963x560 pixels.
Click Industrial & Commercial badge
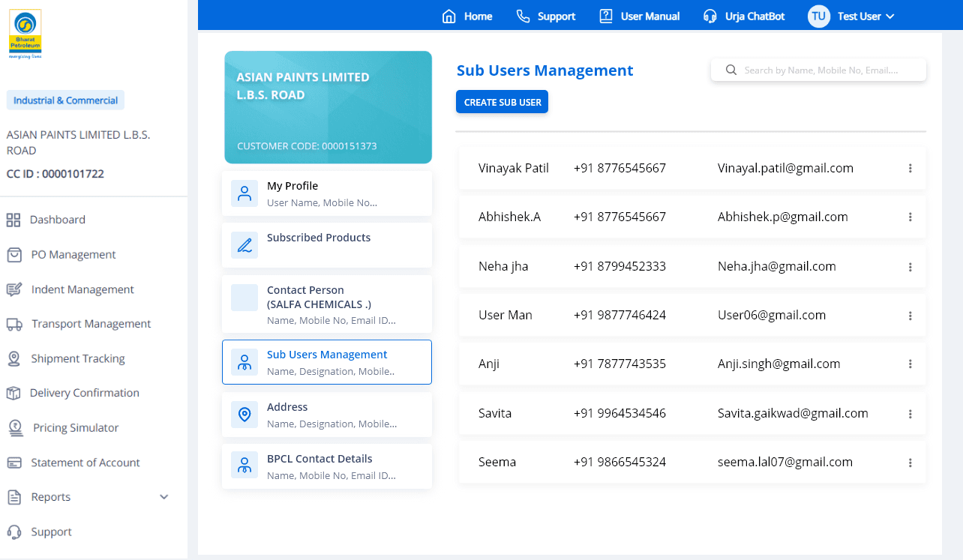tap(65, 100)
